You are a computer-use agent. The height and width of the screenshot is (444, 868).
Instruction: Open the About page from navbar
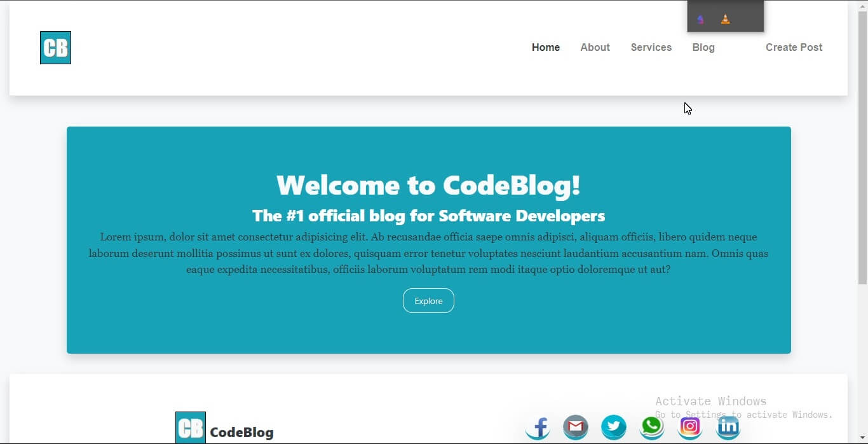tap(595, 47)
